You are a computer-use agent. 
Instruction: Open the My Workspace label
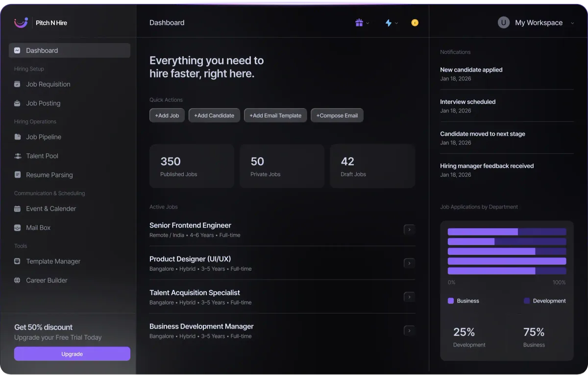tap(539, 23)
